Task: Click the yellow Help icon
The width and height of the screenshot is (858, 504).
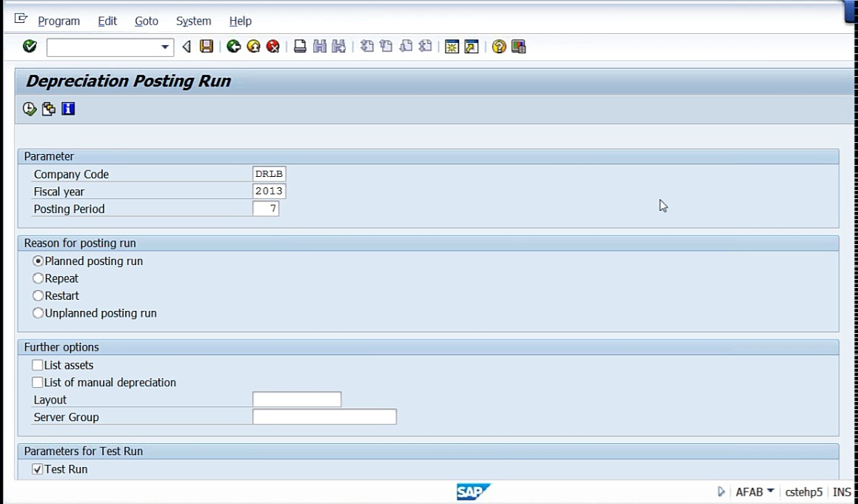Action: [498, 47]
